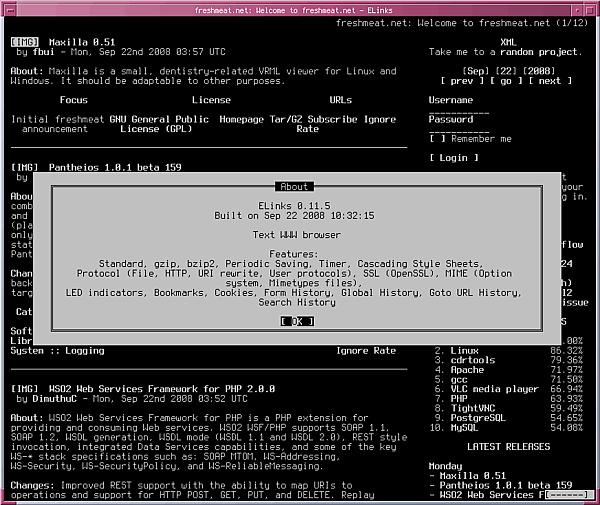Click the Subscribe link for Maxilla
The image size is (600, 505).
point(332,119)
